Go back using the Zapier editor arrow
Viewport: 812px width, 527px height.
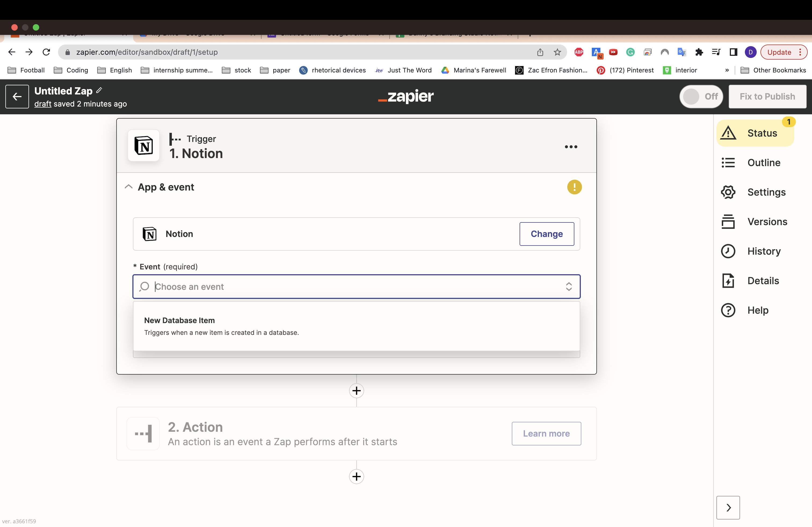pos(17,97)
